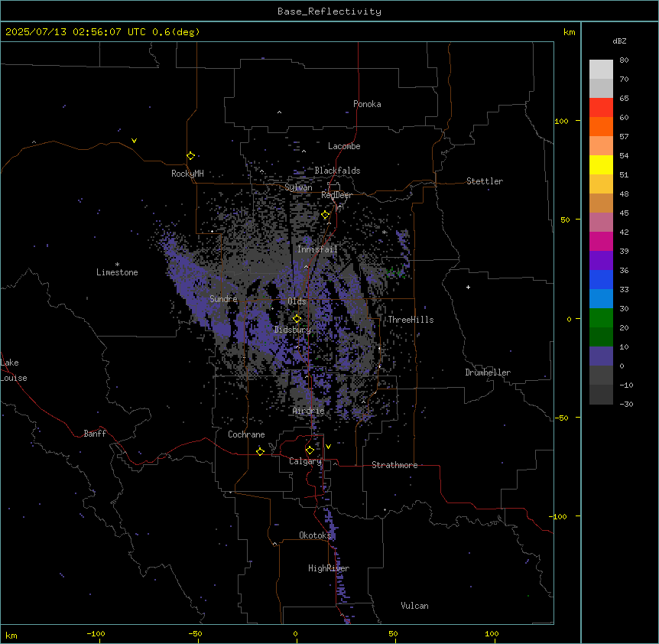
Task: Select the orange 60 dBZ legend swatch
Action: 601,127
